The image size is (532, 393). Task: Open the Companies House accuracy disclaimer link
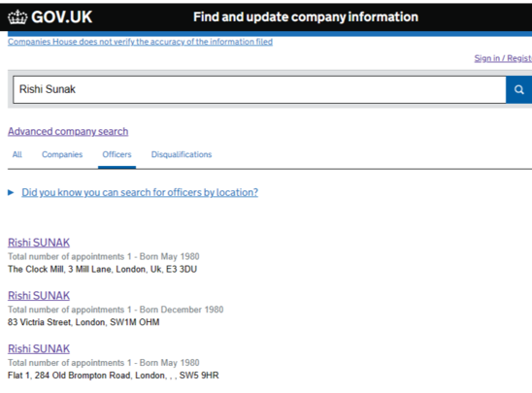pyautogui.click(x=140, y=42)
